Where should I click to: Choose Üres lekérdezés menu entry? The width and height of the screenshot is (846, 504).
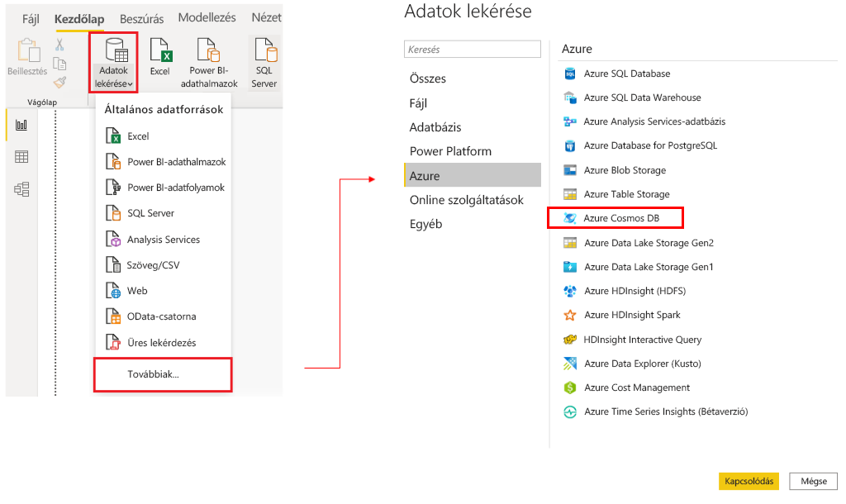click(x=163, y=342)
